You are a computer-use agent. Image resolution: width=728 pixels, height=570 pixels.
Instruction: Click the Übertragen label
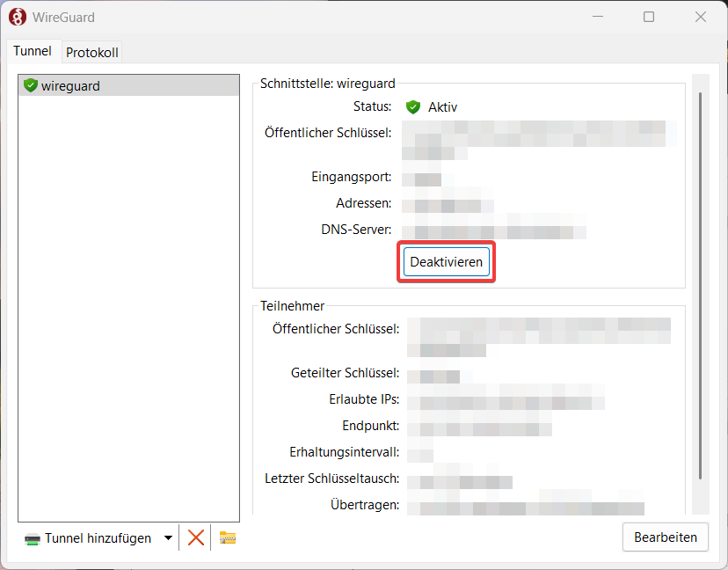click(x=365, y=505)
